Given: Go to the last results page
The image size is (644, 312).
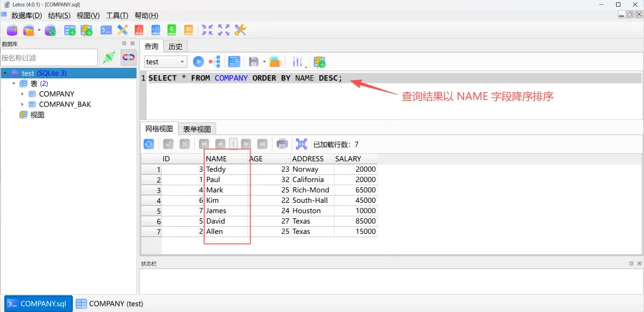Looking at the screenshot, I should coord(262,144).
